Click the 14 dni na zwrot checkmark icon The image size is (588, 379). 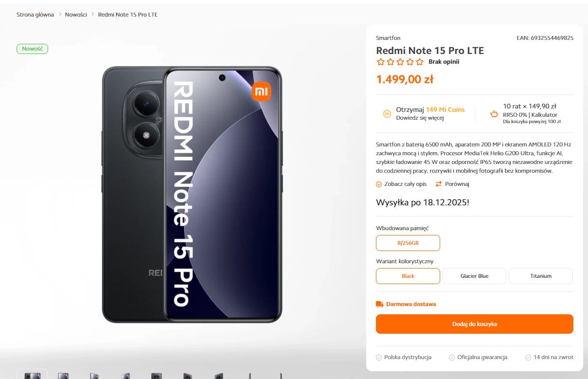tap(528, 358)
